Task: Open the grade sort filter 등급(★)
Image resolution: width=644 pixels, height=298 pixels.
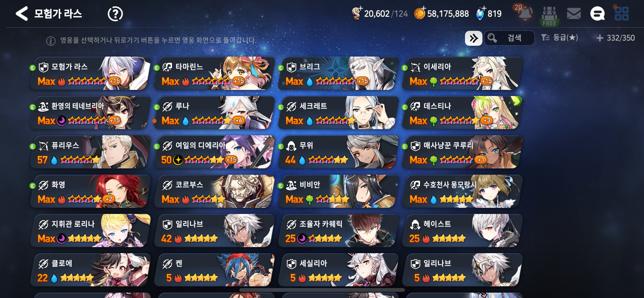Action: pos(560,38)
